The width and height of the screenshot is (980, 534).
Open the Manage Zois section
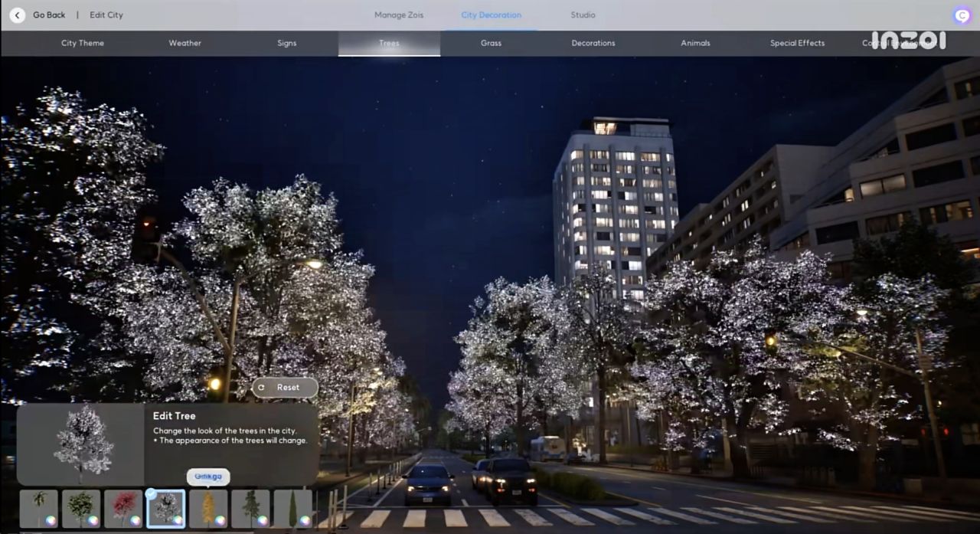(x=399, y=15)
